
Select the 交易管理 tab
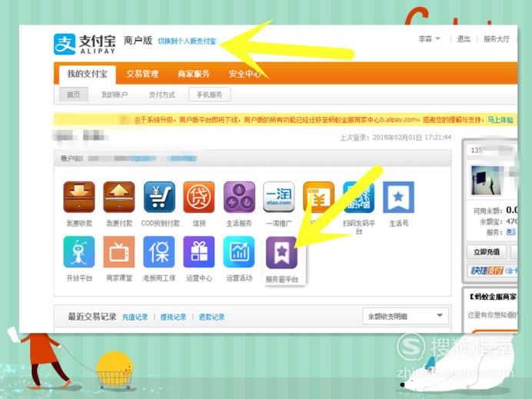click(x=142, y=74)
